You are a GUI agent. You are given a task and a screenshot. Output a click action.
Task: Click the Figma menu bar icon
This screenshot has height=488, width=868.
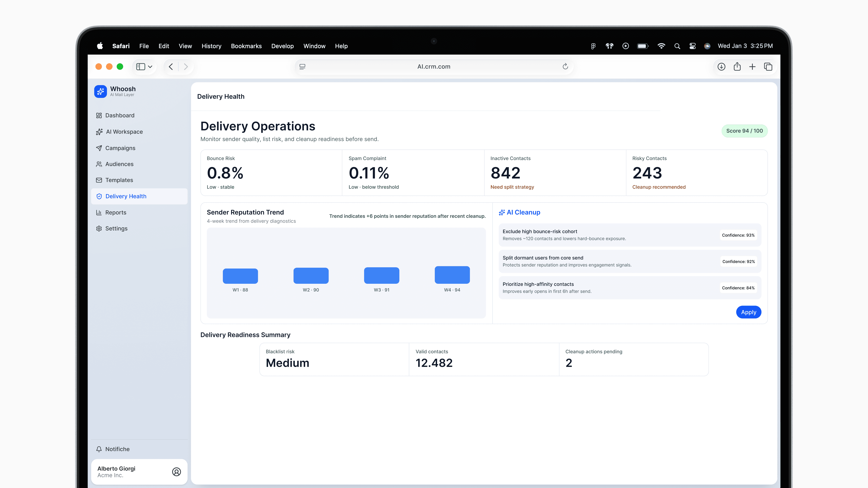tap(593, 46)
